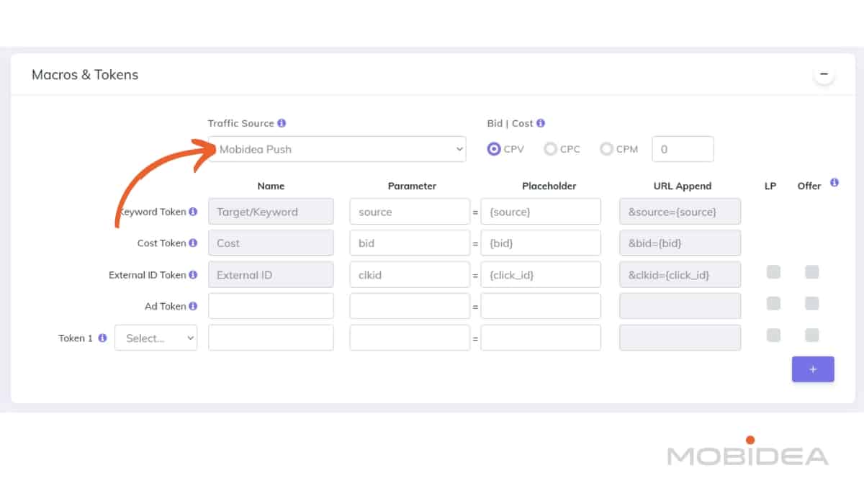The image size is (864, 504).
Task: Click Bid | Cost info icon
Action: pyautogui.click(x=541, y=123)
